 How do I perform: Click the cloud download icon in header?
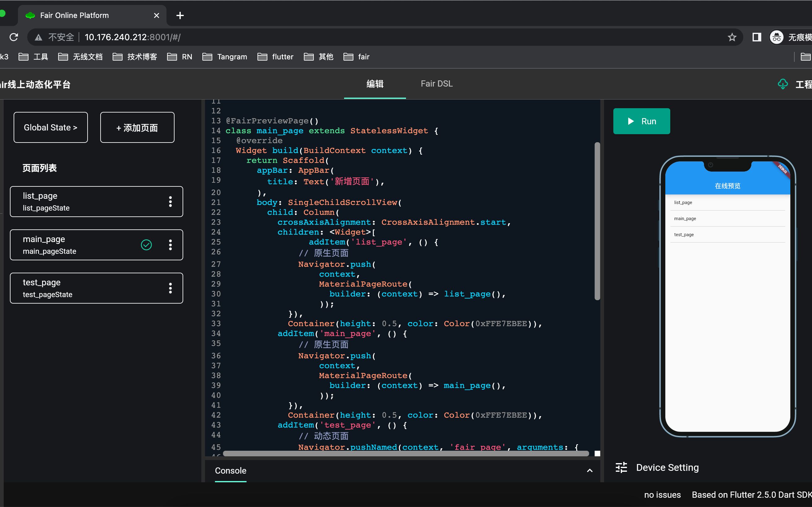(x=783, y=84)
